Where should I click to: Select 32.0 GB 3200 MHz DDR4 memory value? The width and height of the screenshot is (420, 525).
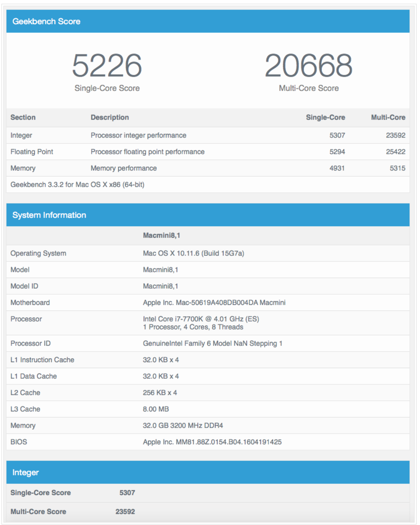183,425
